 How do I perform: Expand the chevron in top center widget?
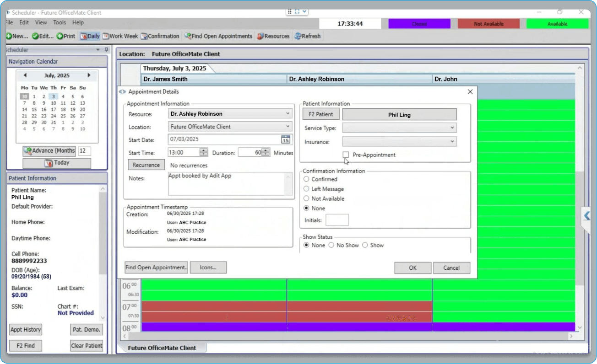(305, 12)
